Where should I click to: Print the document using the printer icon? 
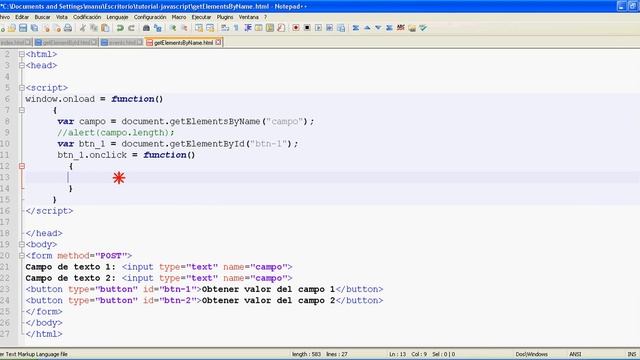(x=68, y=28)
